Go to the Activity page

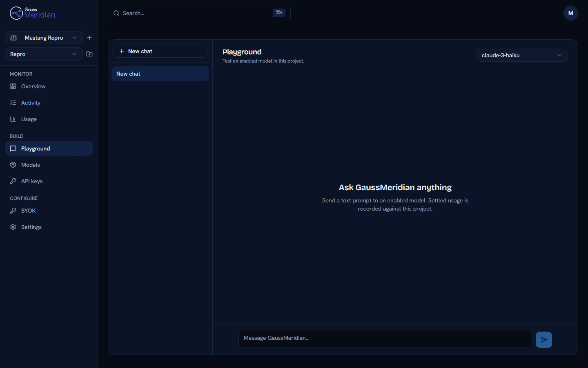[49, 103]
